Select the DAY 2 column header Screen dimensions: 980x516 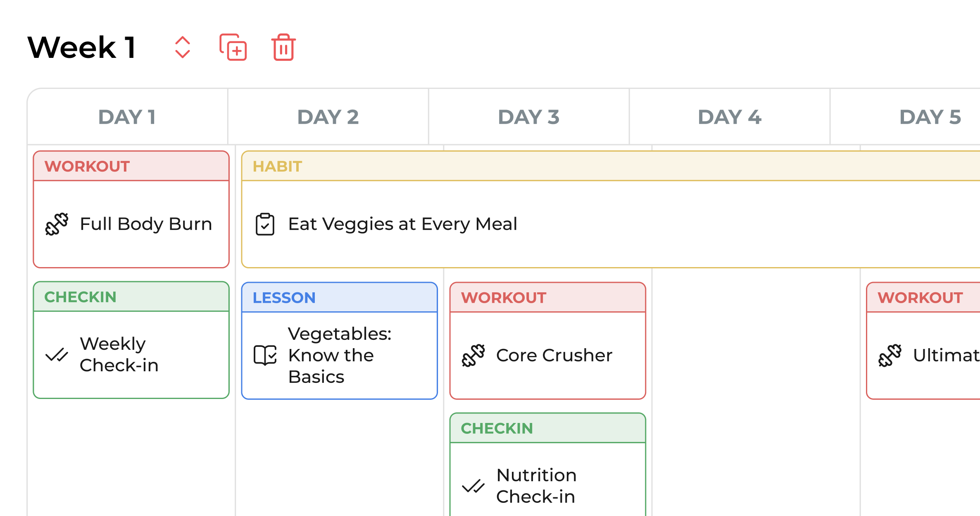point(328,117)
